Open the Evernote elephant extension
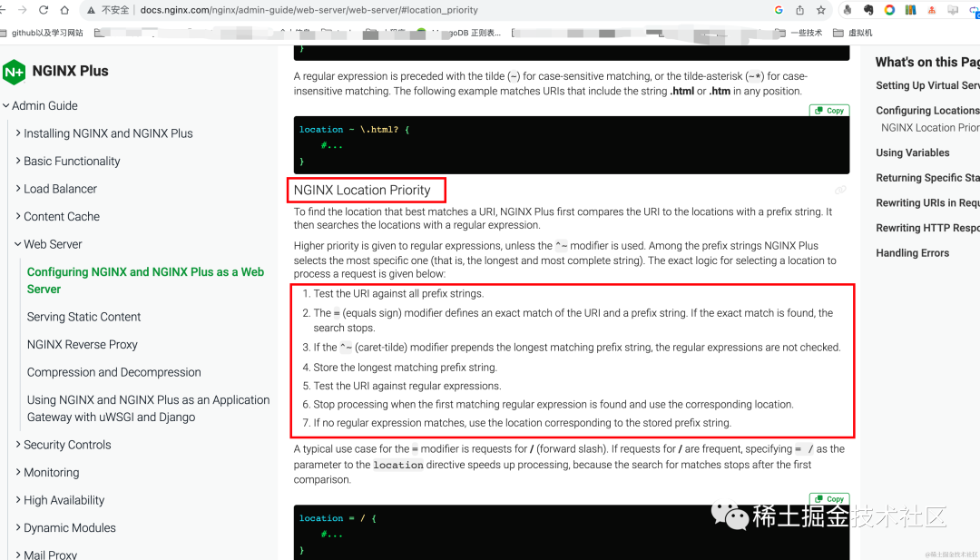Screen dimensions: 980x560 [868, 10]
